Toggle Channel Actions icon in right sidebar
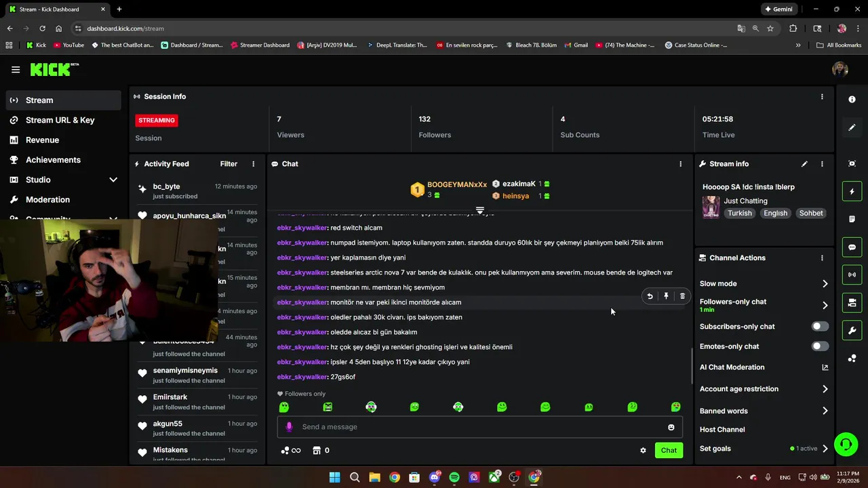The width and height of the screenshot is (868, 488). 852,302
